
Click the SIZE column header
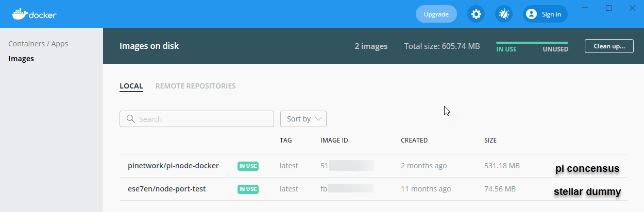(490, 140)
